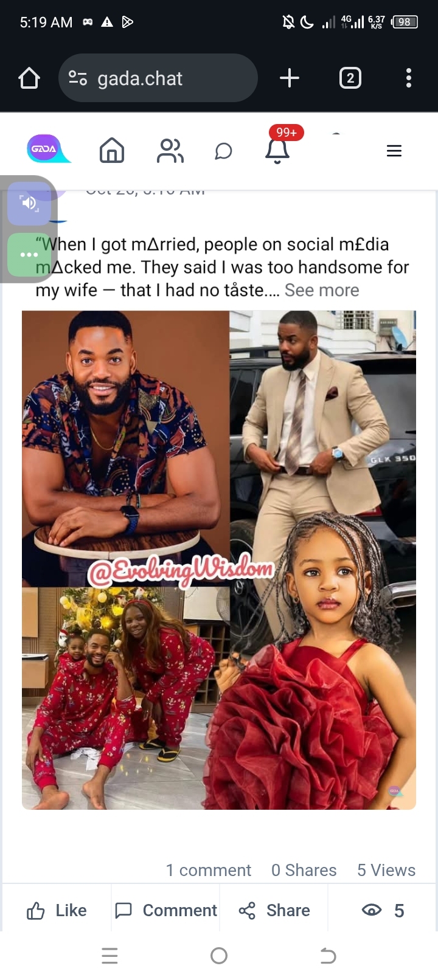Open the post collage image
This screenshot has height=980, width=438.
point(219,560)
